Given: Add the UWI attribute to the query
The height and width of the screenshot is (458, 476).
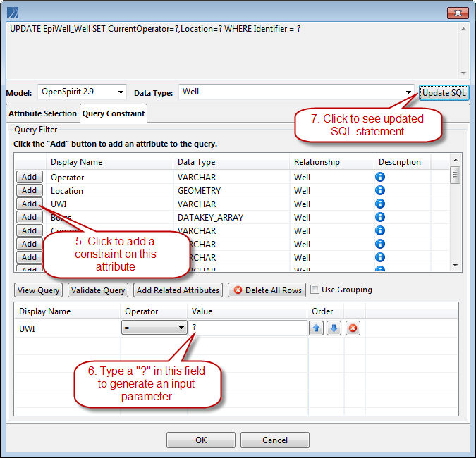Looking at the screenshot, I should [x=30, y=204].
